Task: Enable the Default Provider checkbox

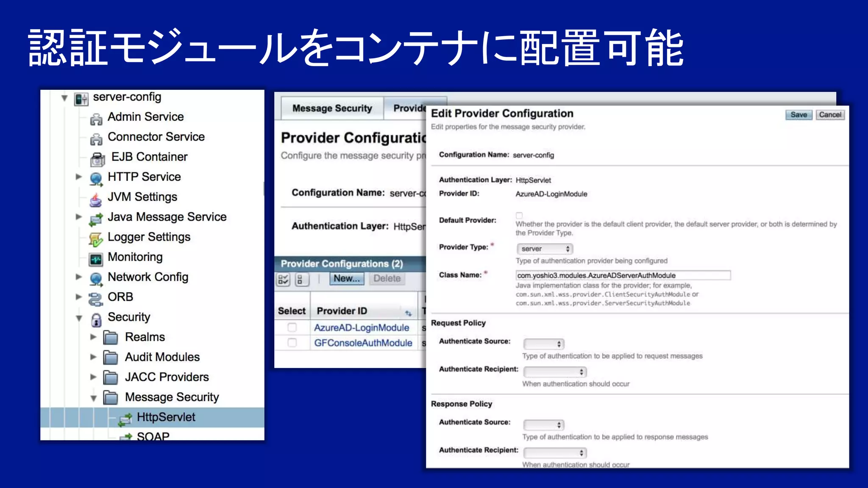Action: coord(519,215)
